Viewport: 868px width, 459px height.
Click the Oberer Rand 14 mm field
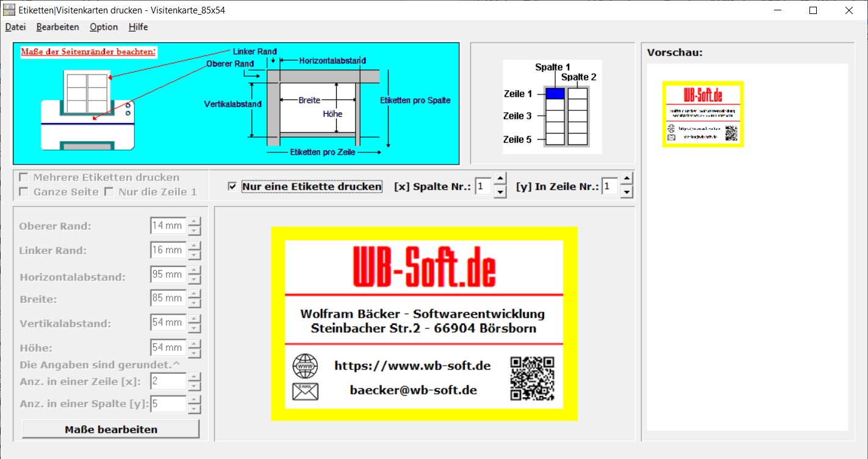(x=168, y=226)
